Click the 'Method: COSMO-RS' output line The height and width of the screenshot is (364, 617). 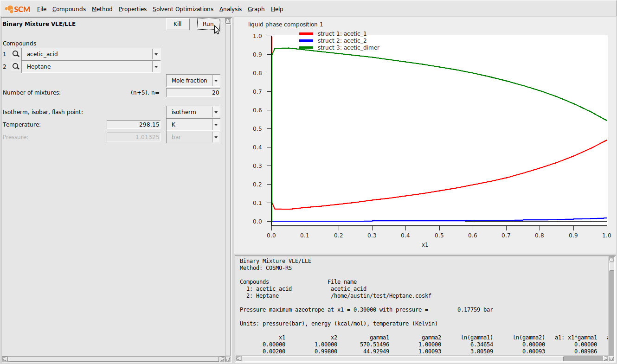point(266,268)
